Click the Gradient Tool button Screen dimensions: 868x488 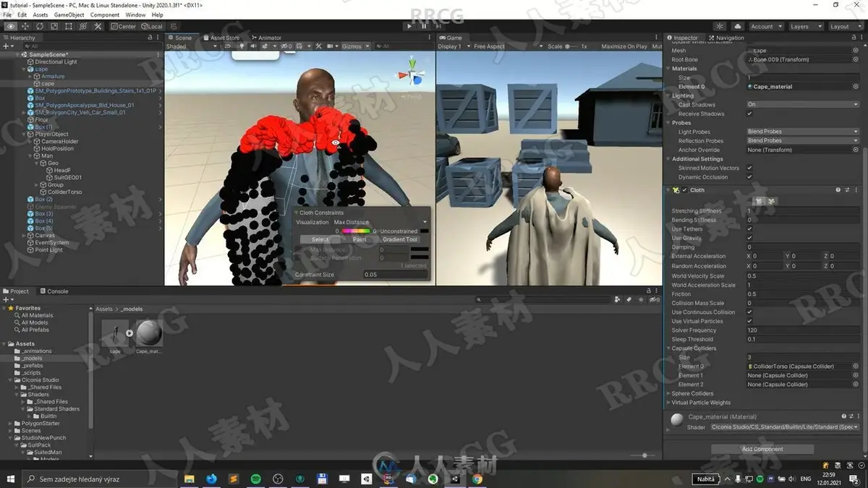coord(400,239)
